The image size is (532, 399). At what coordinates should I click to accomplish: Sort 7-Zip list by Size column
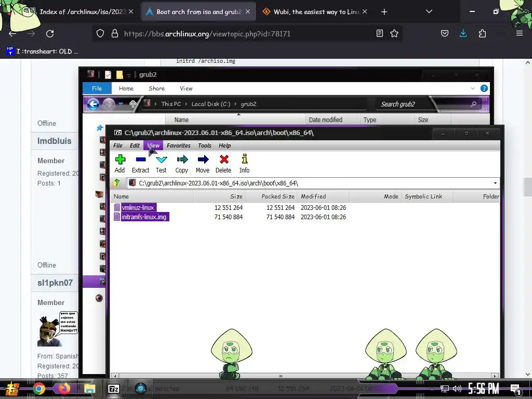220,196
